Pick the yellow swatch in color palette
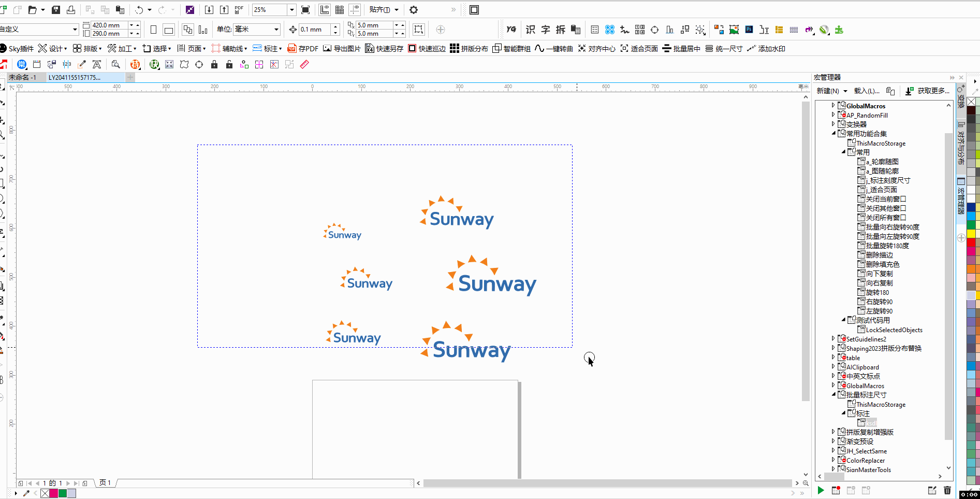 pos(971,234)
